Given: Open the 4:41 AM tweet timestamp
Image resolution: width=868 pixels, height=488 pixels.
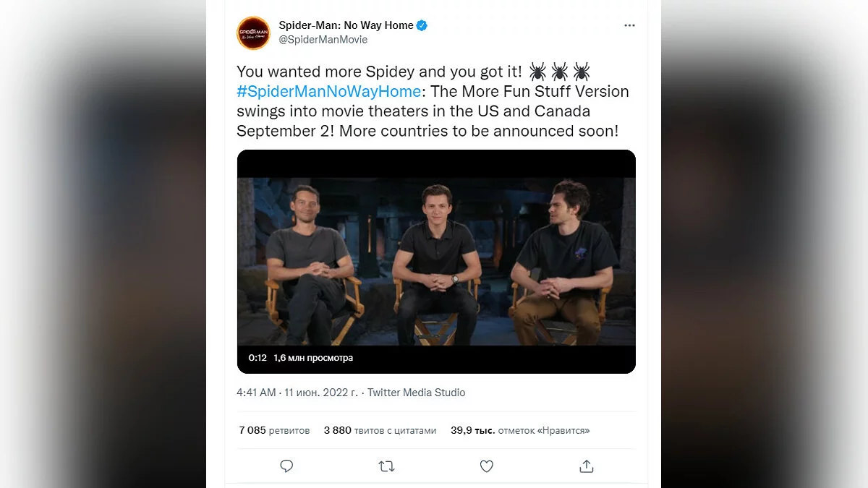Looking at the screenshot, I should 256,393.
